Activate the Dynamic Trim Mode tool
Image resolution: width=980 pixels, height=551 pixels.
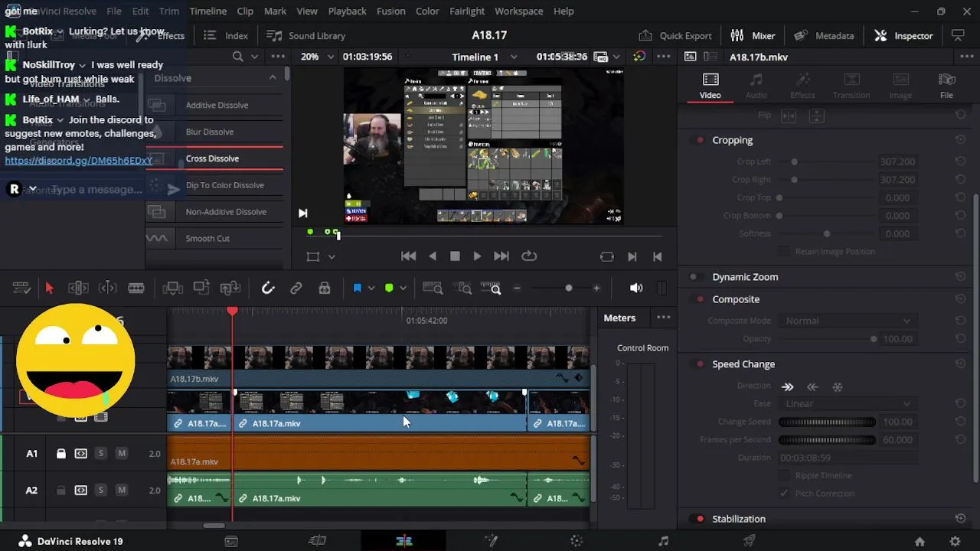(108, 288)
